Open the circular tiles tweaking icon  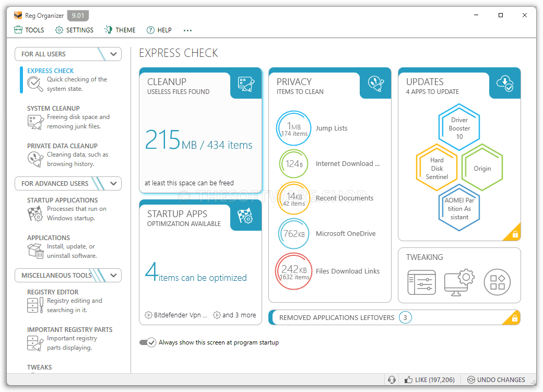pos(497,282)
